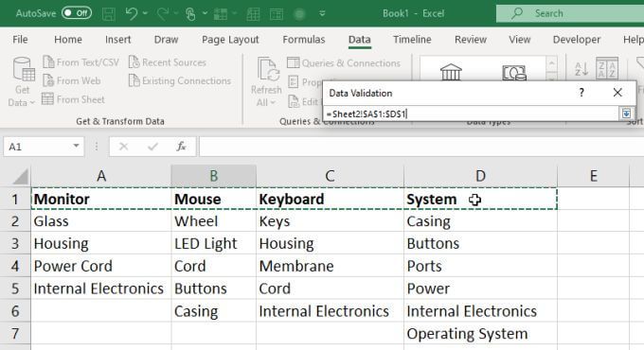Click the Touch/Mouse mode icon
Screen dimensions: 644x350
coord(189,13)
